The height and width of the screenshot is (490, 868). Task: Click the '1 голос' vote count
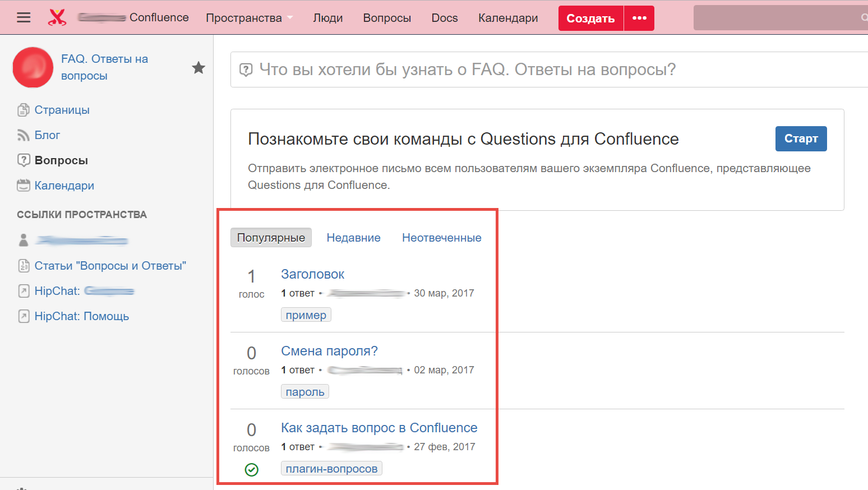point(251,284)
